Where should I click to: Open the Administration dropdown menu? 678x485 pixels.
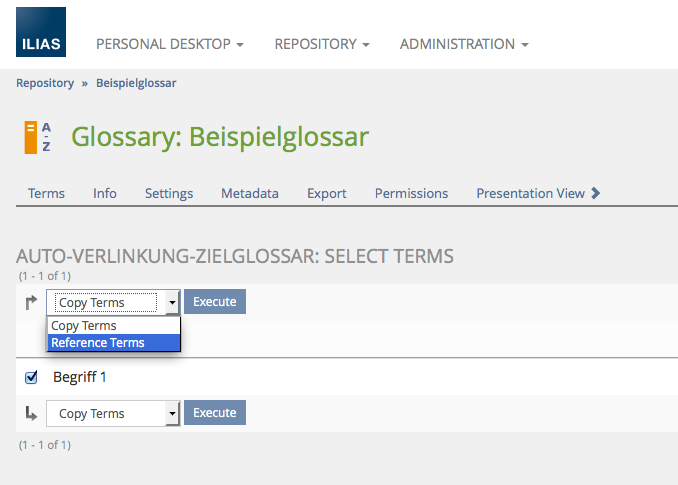[464, 44]
